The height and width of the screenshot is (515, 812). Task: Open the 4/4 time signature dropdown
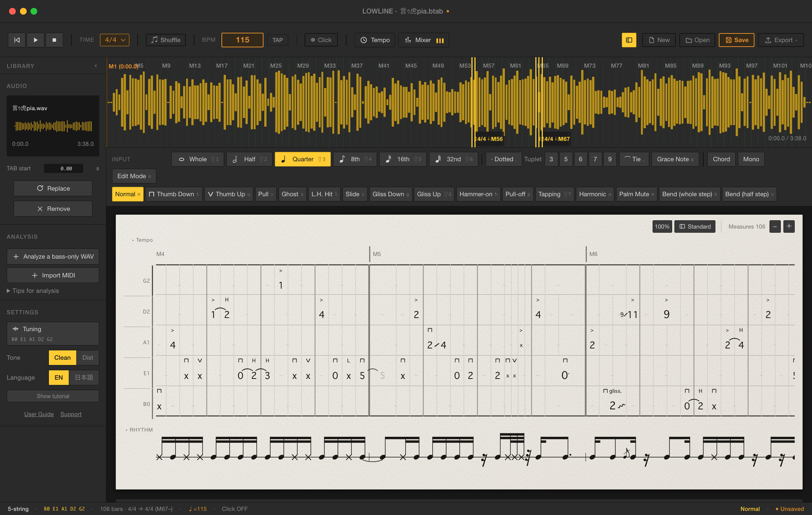click(114, 40)
